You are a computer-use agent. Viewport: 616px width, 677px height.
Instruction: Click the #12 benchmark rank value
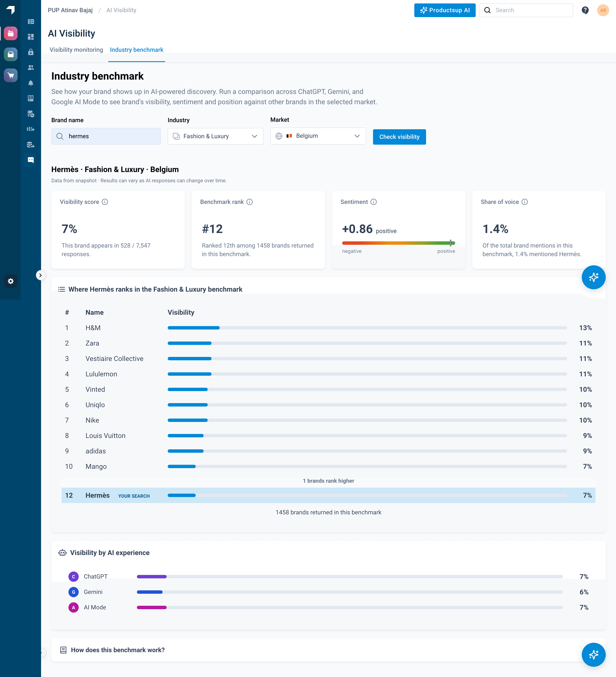212,229
